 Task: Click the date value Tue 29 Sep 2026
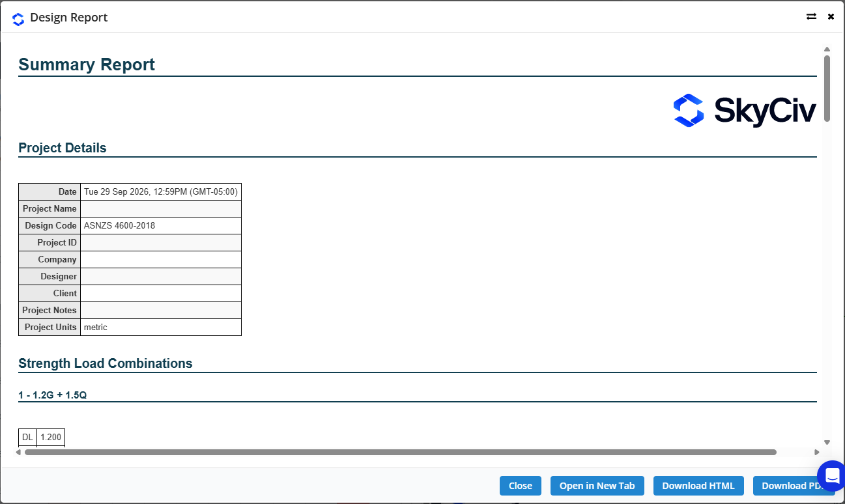(161, 192)
